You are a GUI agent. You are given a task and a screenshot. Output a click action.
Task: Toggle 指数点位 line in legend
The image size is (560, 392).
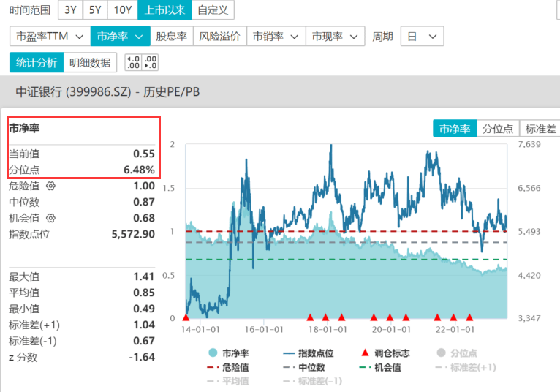(x=308, y=353)
